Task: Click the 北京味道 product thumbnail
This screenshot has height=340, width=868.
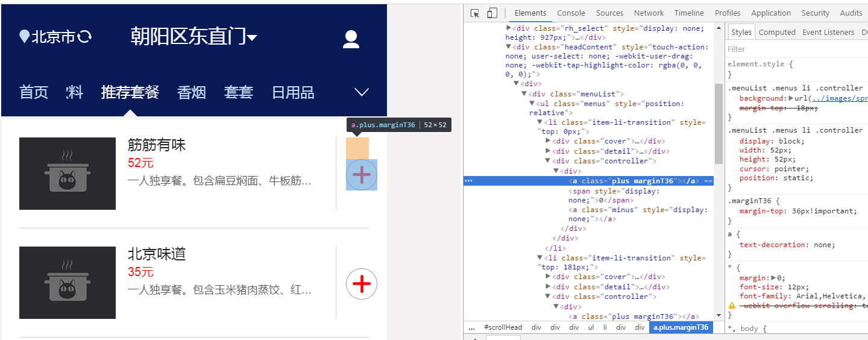Action: 68,283
